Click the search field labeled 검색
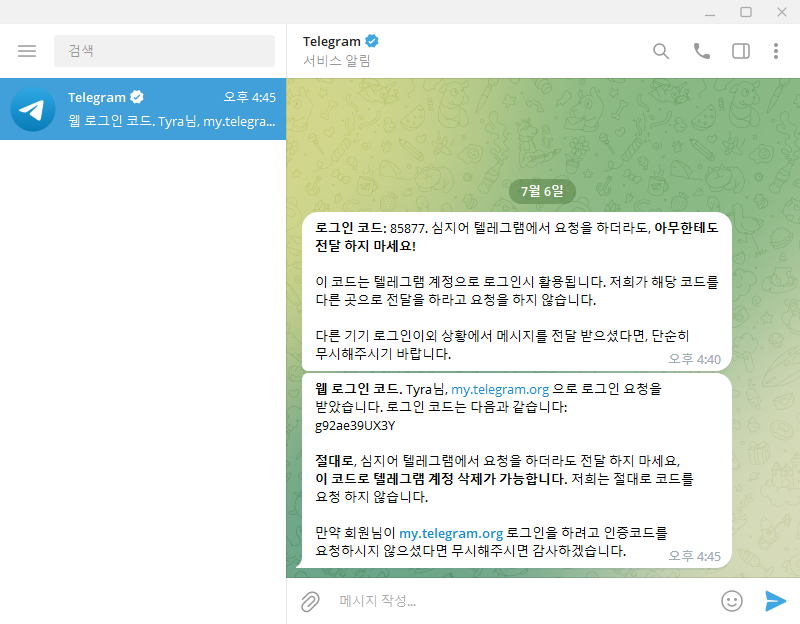The height and width of the screenshot is (624, 800). coord(164,51)
